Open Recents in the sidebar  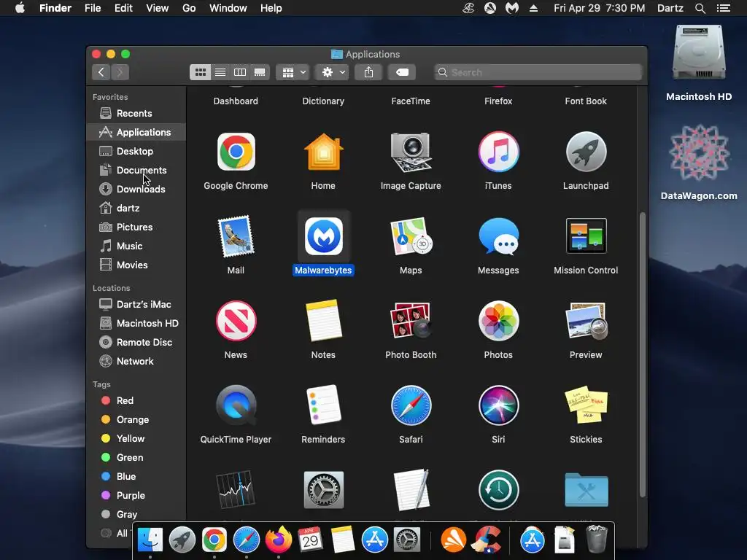click(136, 113)
